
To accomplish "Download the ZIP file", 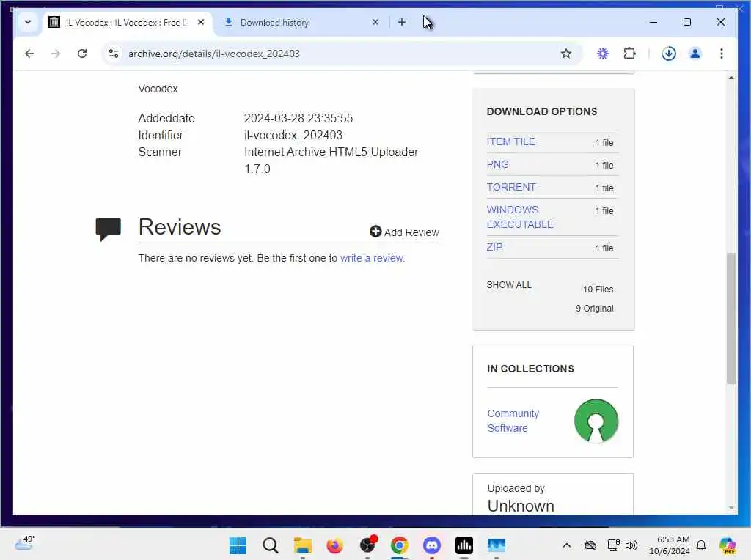I will pyautogui.click(x=494, y=247).
